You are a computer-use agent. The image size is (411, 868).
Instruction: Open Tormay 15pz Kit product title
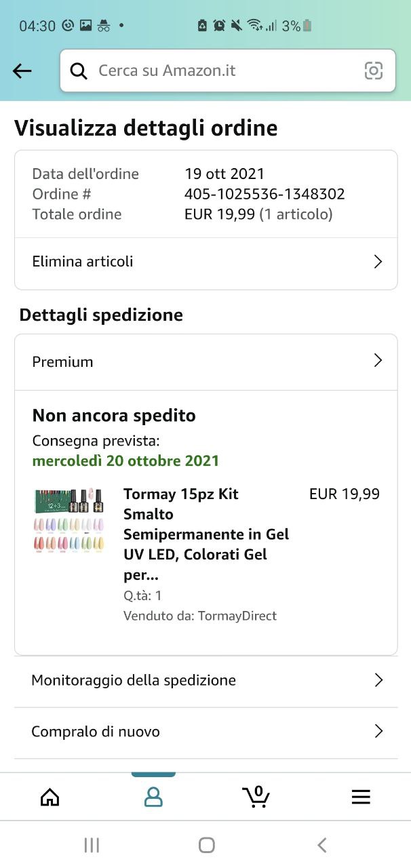click(x=206, y=534)
